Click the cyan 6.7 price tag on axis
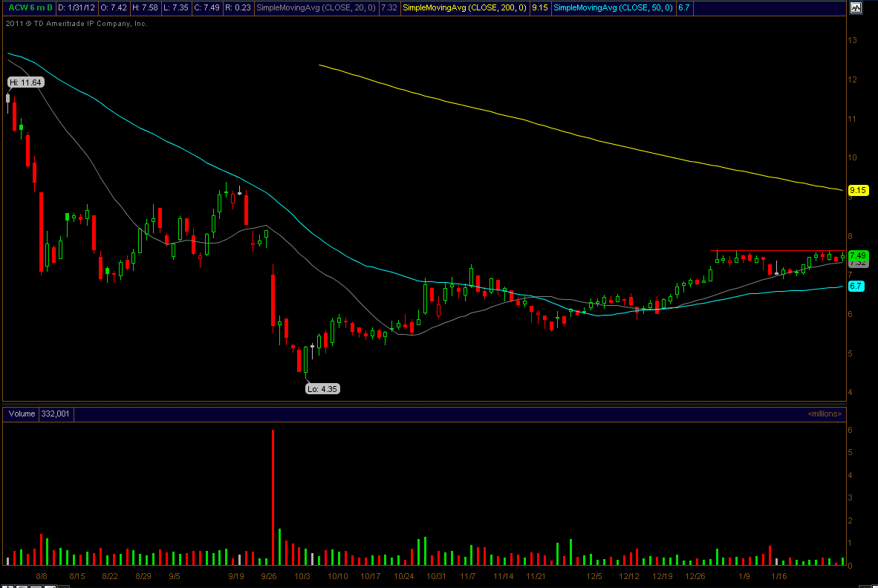The height and width of the screenshot is (588, 878). point(856,286)
